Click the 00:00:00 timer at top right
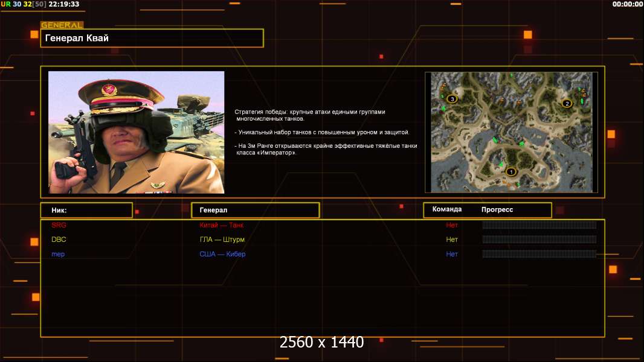 pyautogui.click(x=627, y=4)
